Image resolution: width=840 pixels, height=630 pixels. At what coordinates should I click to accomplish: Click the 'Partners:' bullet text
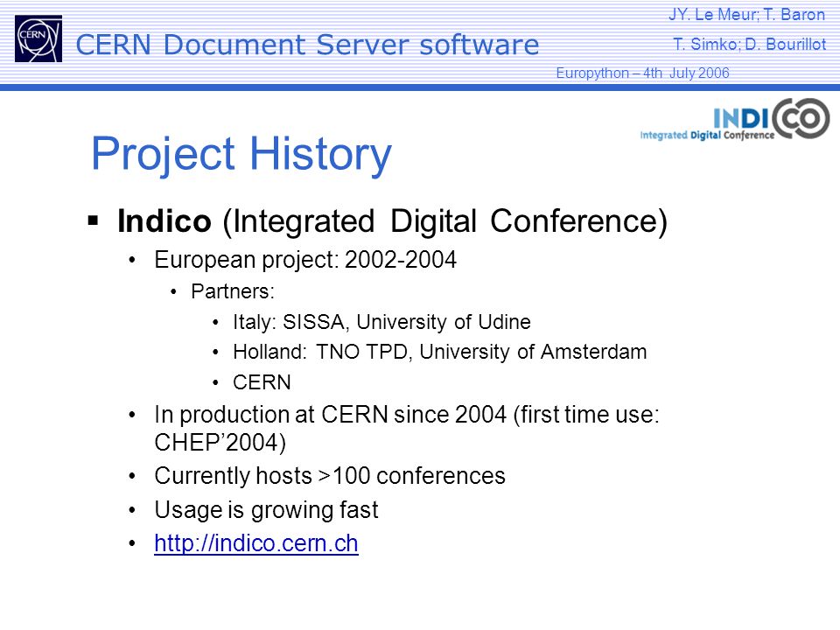[233, 291]
